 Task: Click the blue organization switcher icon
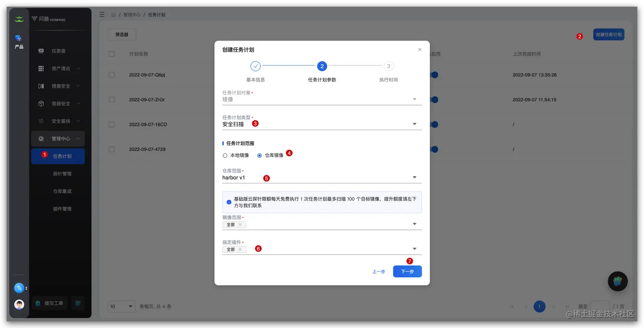(19, 288)
